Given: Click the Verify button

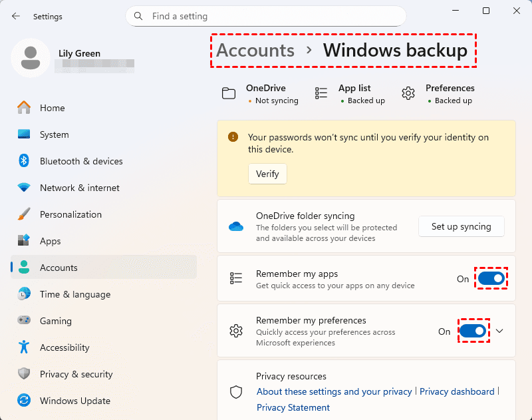Looking at the screenshot, I should (x=267, y=174).
